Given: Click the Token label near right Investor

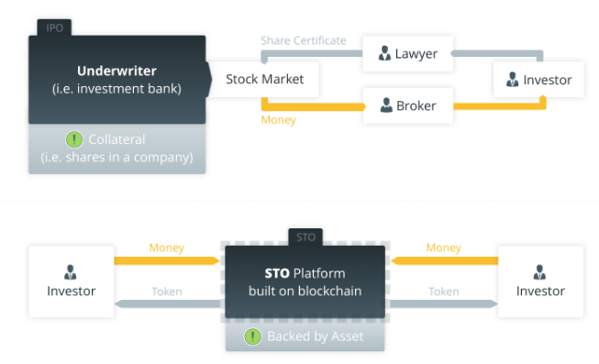Looking at the screenshot, I should 444,292.
